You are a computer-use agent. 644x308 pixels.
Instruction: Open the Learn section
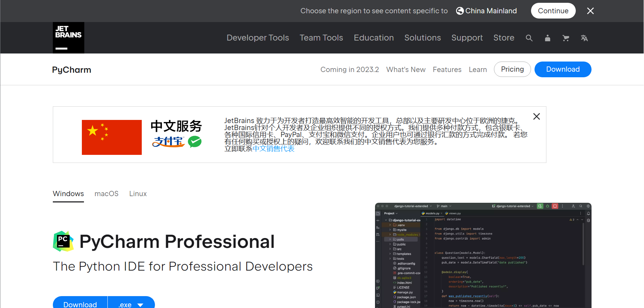coord(478,70)
